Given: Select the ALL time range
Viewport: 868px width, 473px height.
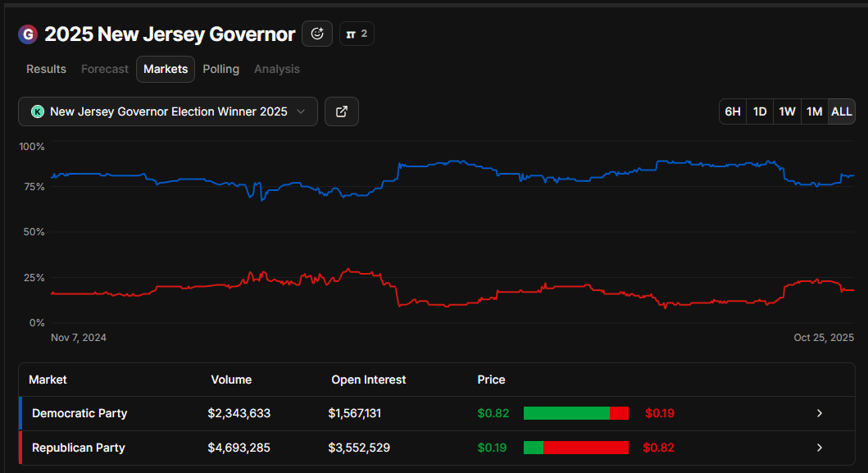Looking at the screenshot, I should [841, 111].
